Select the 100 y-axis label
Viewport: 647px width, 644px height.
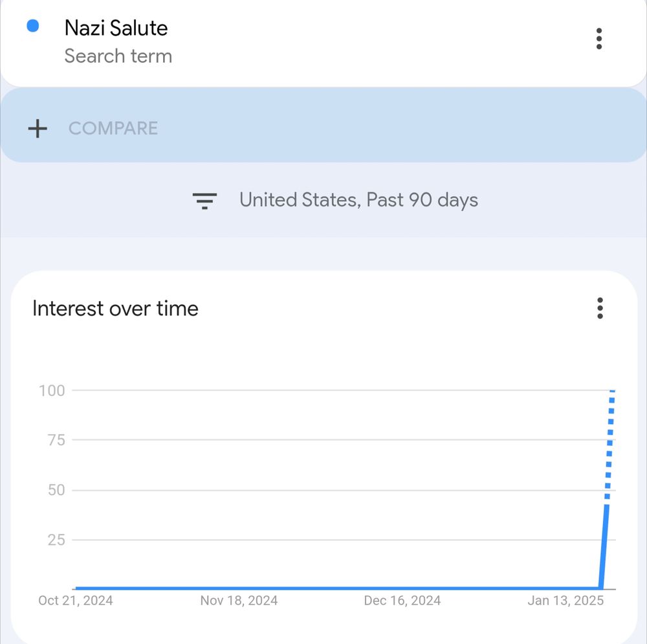pos(52,390)
